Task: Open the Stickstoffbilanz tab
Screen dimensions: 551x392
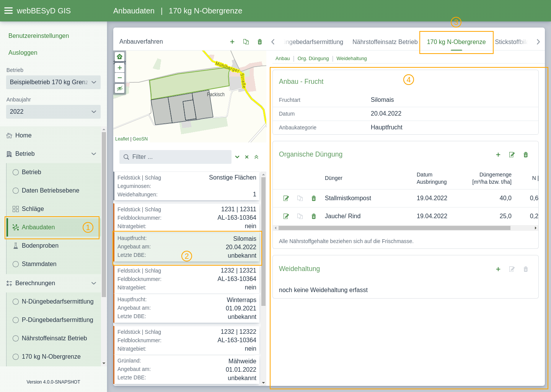Action: 511,42
